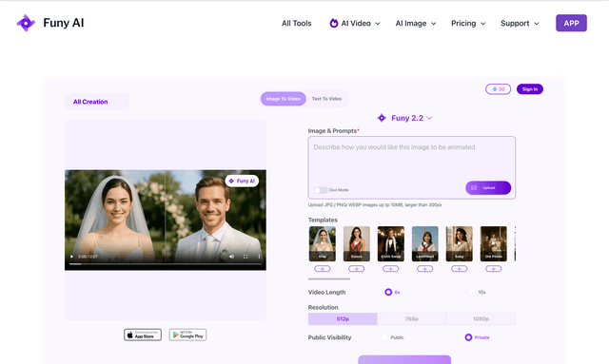Check the 30 credits badge
This screenshot has height=364, width=609.
pyautogui.click(x=498, y=89)
